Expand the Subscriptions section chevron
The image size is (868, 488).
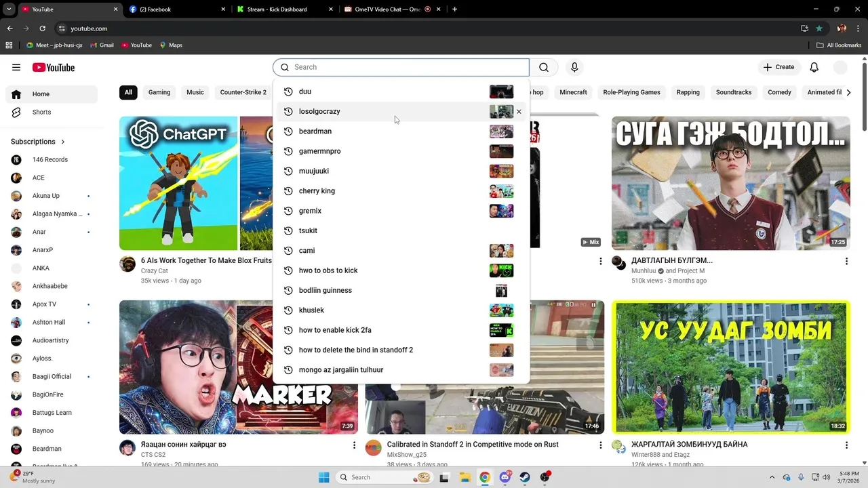[63, 142]
